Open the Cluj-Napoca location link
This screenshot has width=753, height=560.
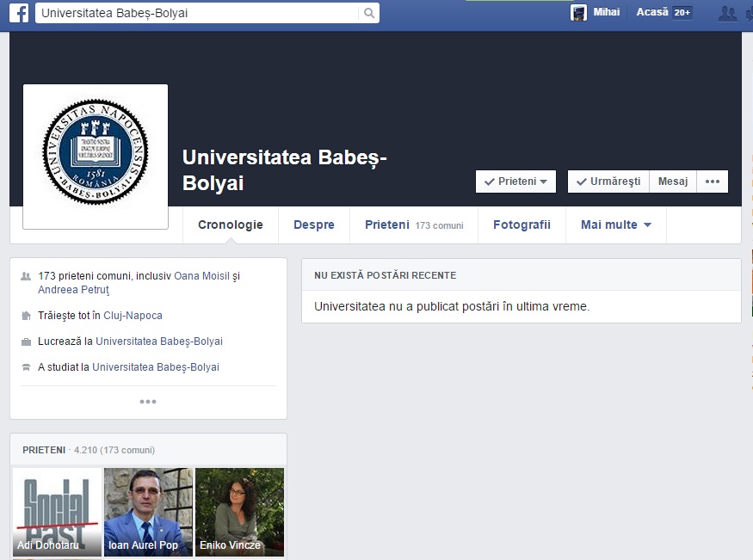(133, 316)
